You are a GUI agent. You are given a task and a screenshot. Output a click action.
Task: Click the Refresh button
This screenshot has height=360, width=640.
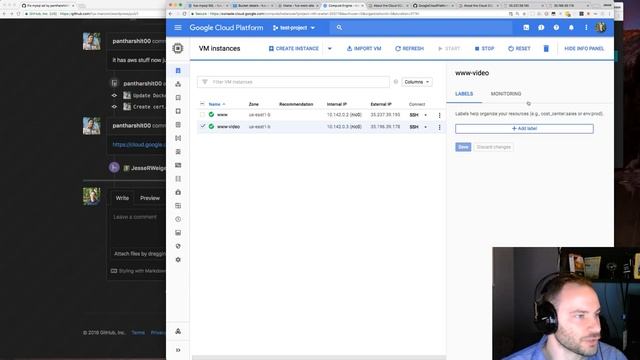(409, 49)
